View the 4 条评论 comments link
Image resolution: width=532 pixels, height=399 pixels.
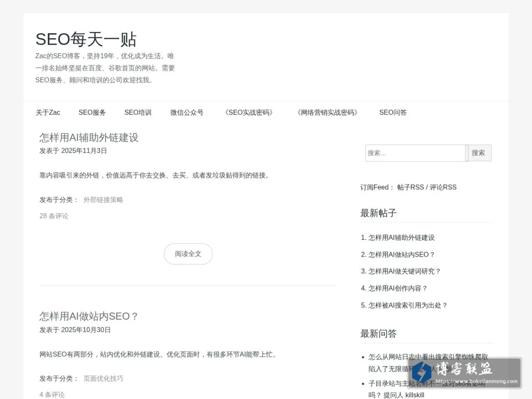52,395
